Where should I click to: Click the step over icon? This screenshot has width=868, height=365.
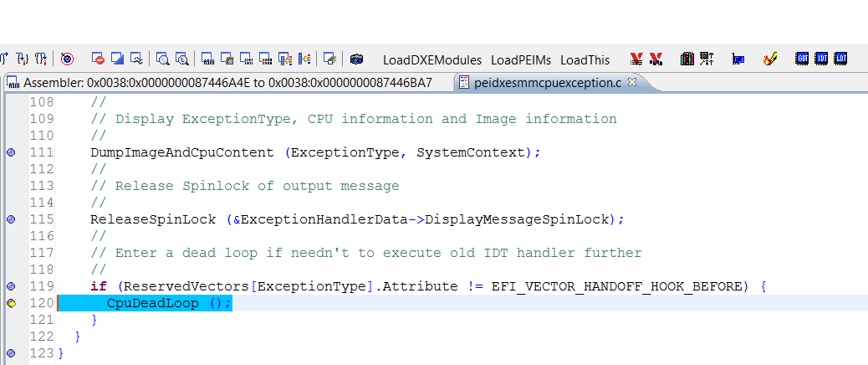(4, 58)
